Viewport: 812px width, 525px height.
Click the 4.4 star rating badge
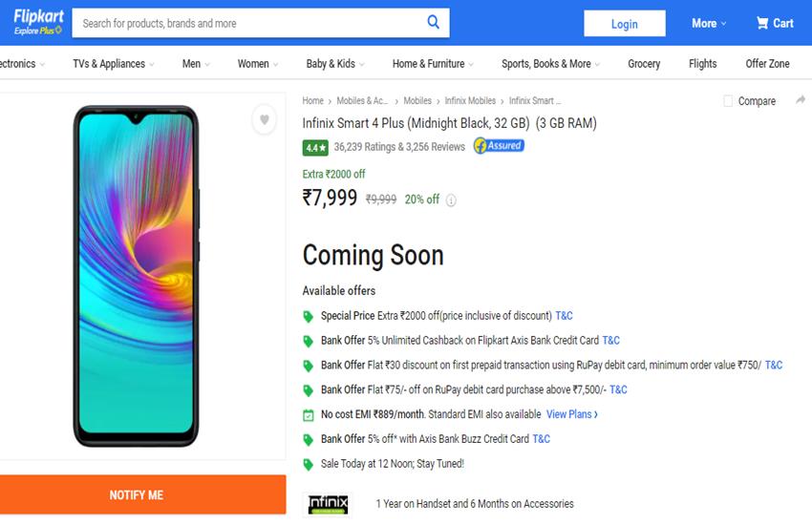315,147
